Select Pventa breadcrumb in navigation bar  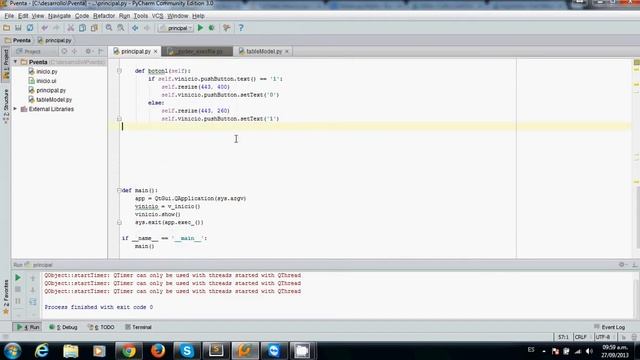point(18,40)
